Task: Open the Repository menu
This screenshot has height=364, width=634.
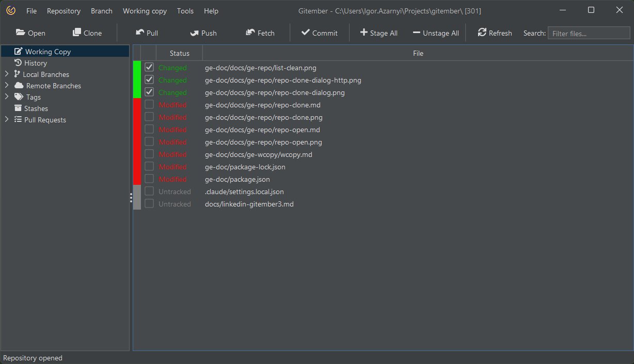Action: [x=64, y=11]
